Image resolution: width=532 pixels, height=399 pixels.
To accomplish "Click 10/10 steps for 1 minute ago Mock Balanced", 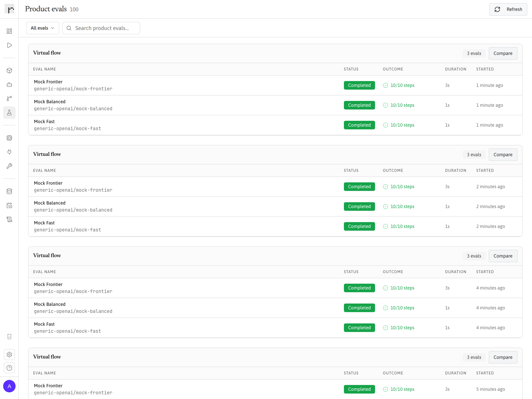I will (x=402, y=105).
